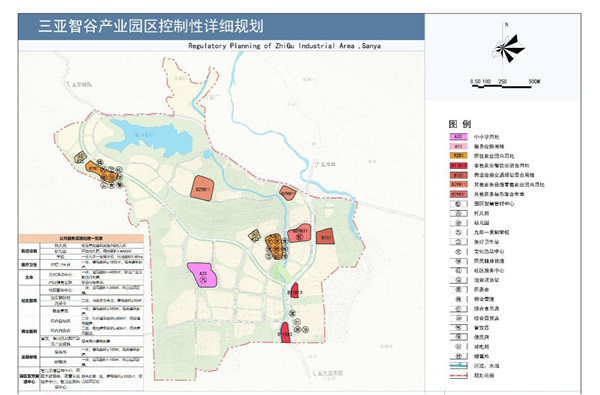Viewport: 600px width, 395px height.
Task: Select the pink A33 legend swatch
Action: pos(458,137)
